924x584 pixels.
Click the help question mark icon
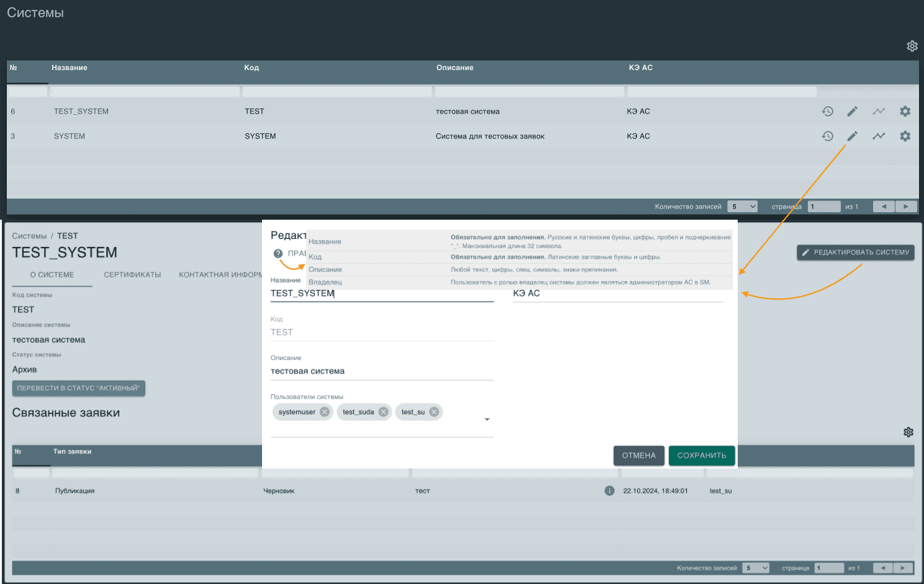[278, 253]
